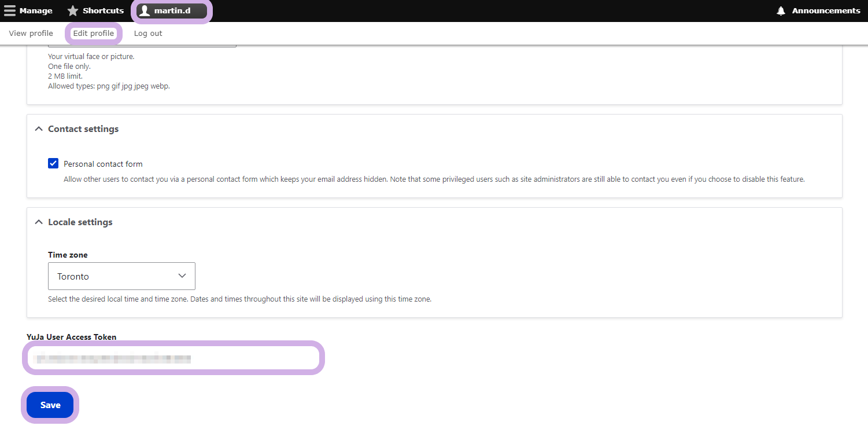
Task: Collapse Locale settings using its chevron
Action: pos(39,222)
